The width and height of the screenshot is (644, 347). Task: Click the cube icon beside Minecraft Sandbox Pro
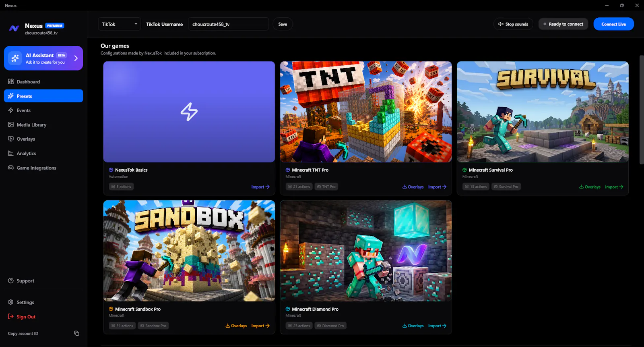tap(111, 309)
